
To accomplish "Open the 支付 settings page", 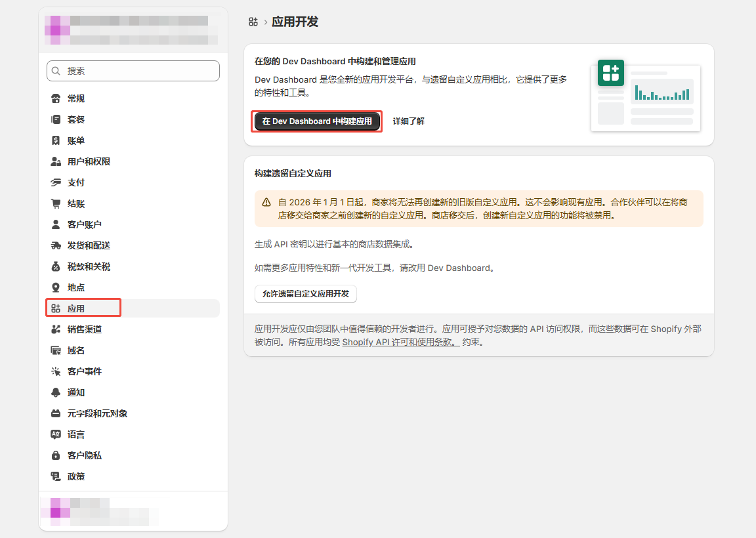I will 76,182.
